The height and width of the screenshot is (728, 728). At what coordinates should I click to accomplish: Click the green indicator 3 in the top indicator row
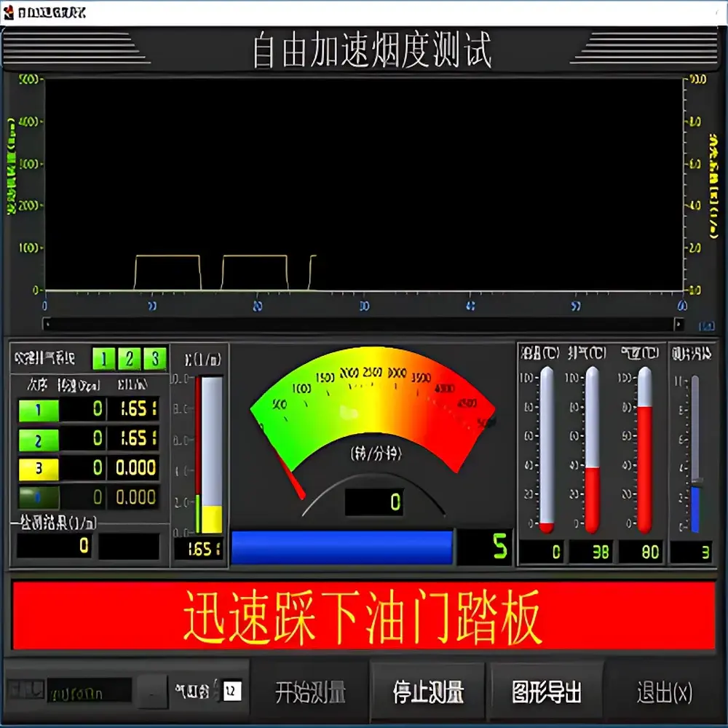tap(154, 358)
